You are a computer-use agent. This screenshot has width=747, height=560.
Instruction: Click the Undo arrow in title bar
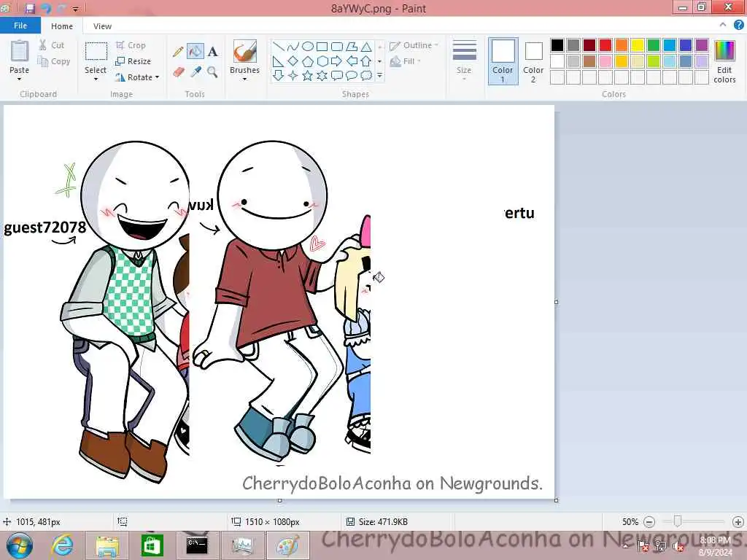coord(46,8)
